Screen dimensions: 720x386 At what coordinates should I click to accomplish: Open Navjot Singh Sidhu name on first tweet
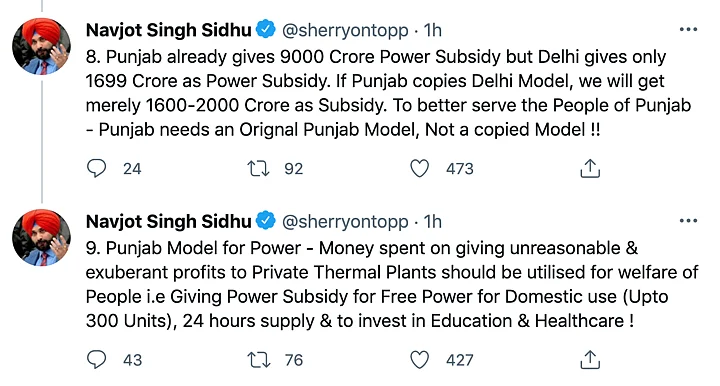pos(169,30)
